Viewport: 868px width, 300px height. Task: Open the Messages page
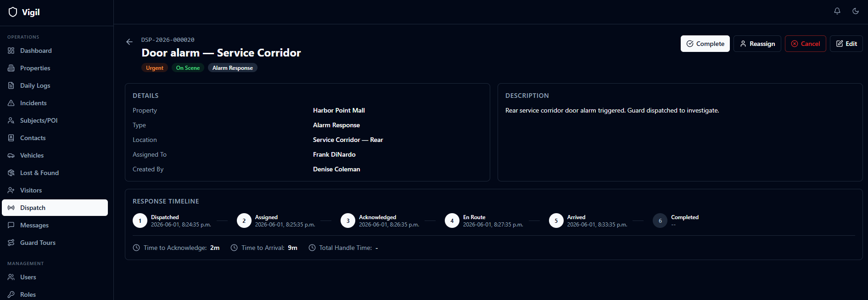coord(55,225)
